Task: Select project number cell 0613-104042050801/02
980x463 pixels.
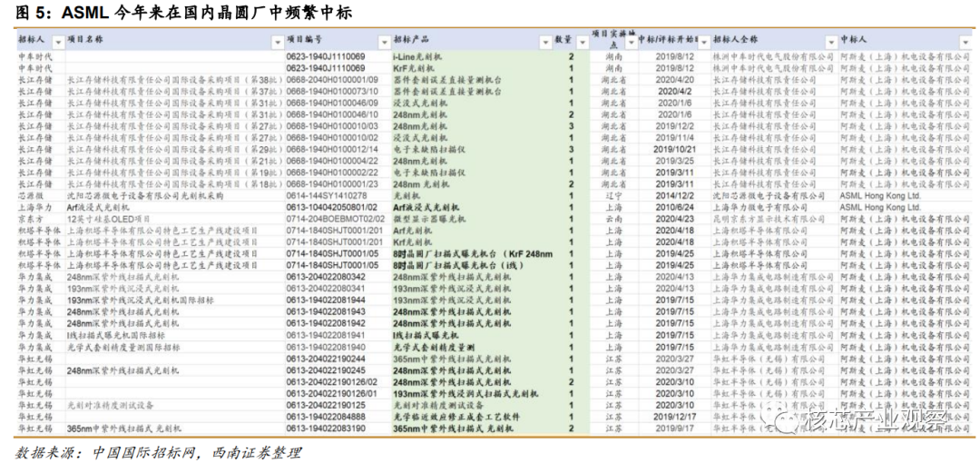Action: 332,206
